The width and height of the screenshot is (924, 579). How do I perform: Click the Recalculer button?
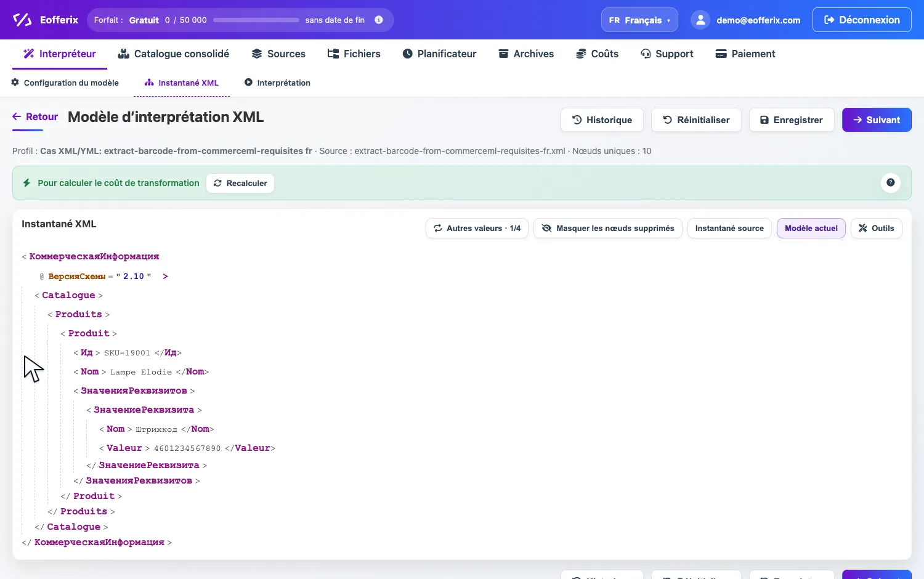(x=240, y=183)
